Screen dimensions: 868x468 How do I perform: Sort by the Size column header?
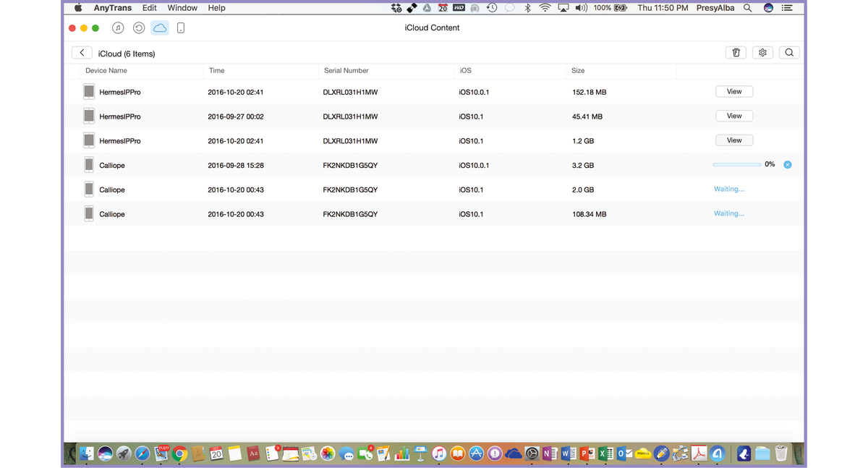coord(578,71)
